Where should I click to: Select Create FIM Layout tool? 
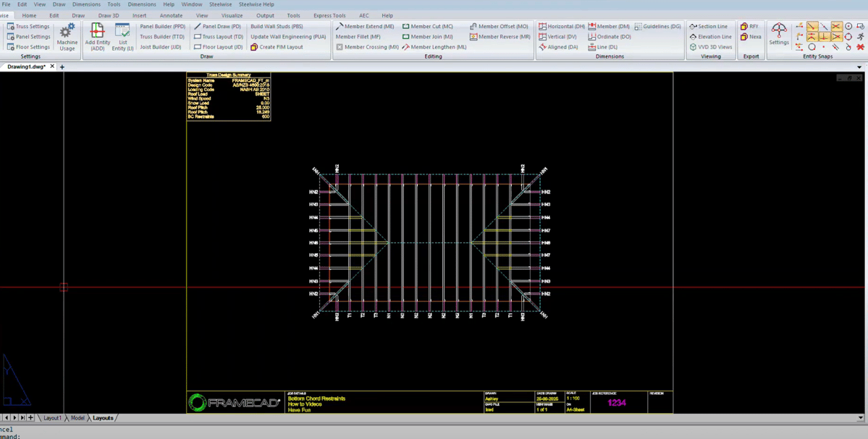tap(277, 47)
